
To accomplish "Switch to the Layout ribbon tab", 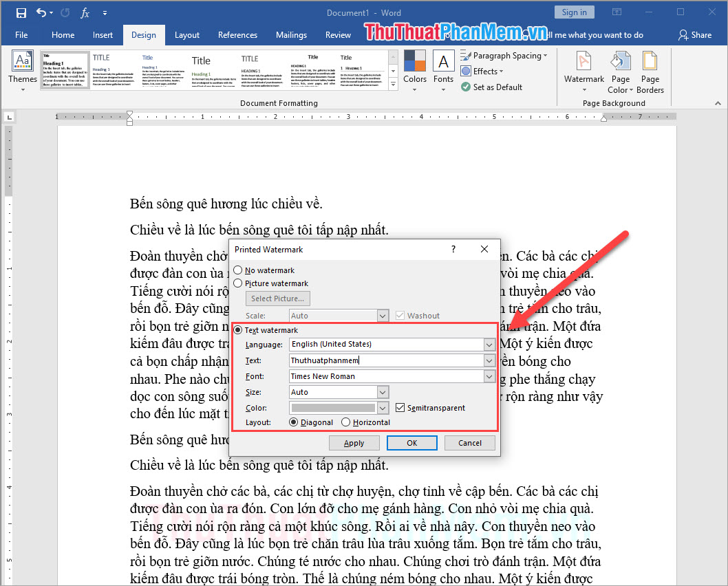I will click(186, 34).
